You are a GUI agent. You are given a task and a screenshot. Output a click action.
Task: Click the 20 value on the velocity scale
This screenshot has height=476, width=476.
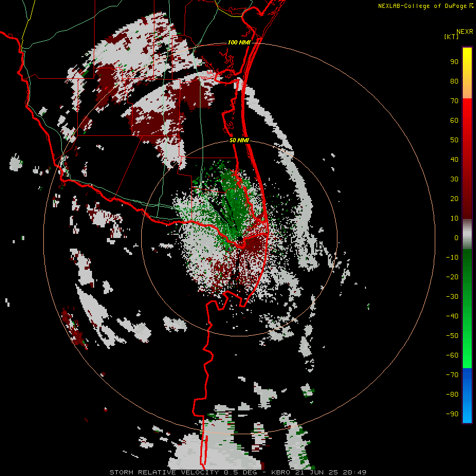click(454, 199)
